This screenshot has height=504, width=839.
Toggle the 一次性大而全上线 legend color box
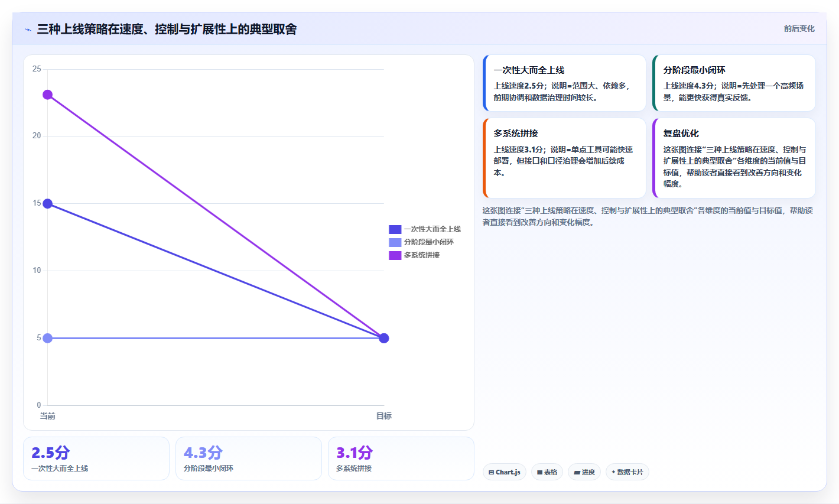[x=395, y=229]
